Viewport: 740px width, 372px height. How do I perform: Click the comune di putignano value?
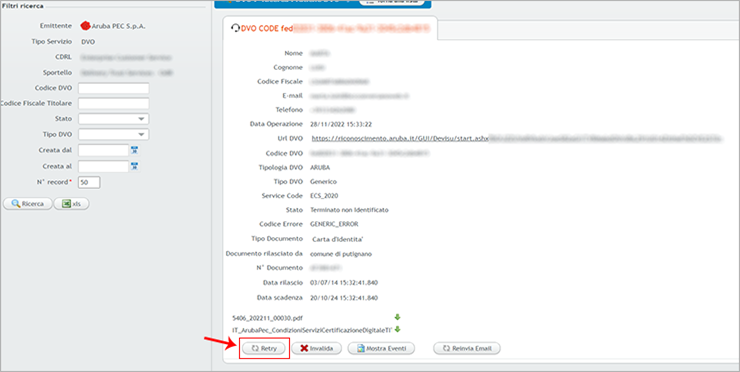click(341, 254)
